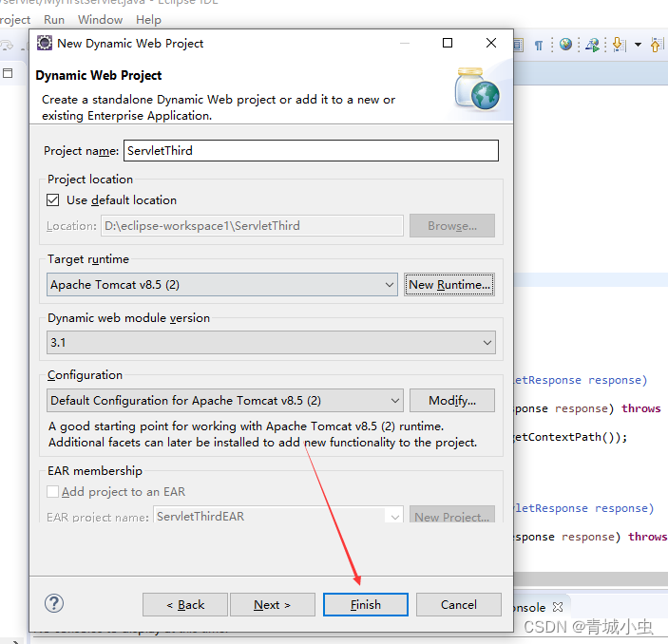Open the Window menu
This screenshot has height=644, width=668.
[100, 20]
